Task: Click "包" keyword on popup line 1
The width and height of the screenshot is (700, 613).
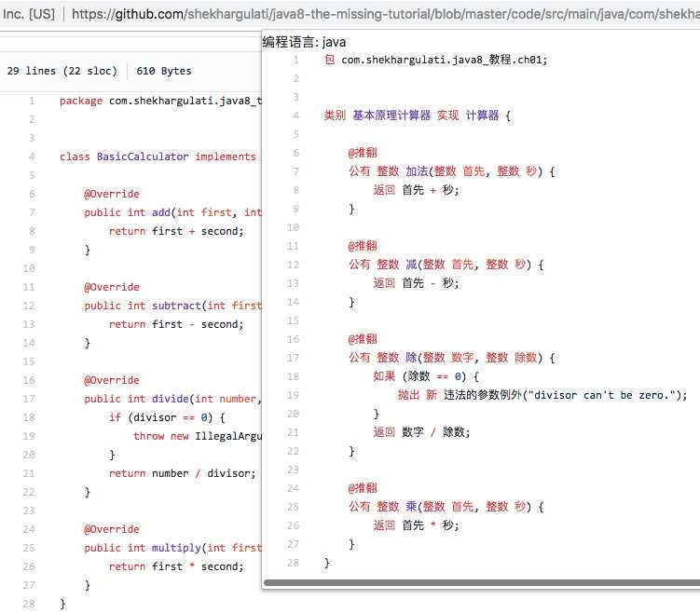Action: tap(329, 60)
